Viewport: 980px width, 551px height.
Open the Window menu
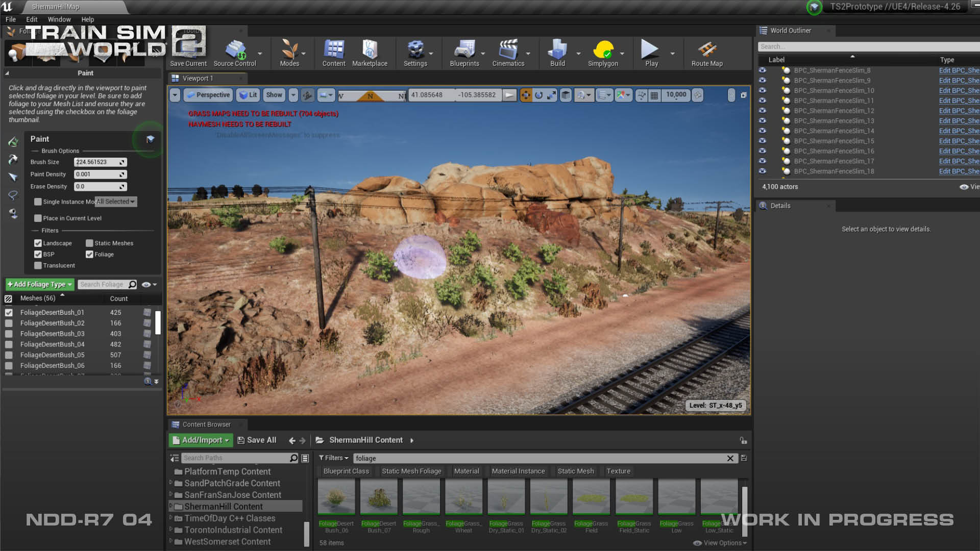59,19
